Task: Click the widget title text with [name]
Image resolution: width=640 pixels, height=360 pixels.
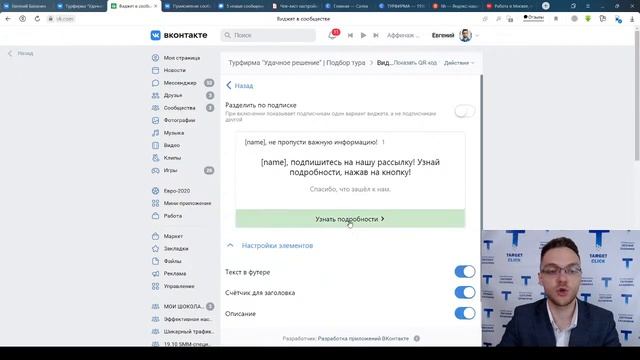Action: [311, 142]
